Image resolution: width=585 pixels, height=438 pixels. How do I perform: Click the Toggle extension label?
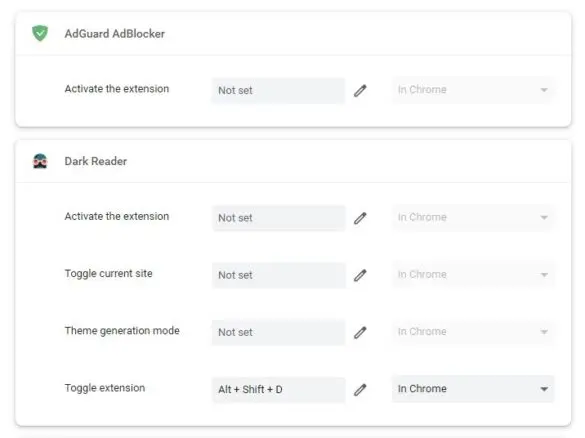point(104,388)
